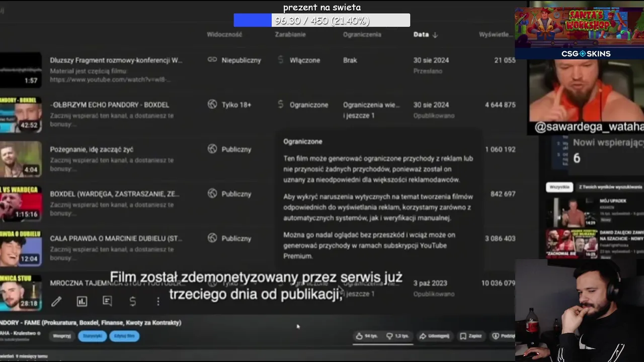Click the view count 10 036 079
This screenshot has width=644, height=362.
[x=498, y=283]
